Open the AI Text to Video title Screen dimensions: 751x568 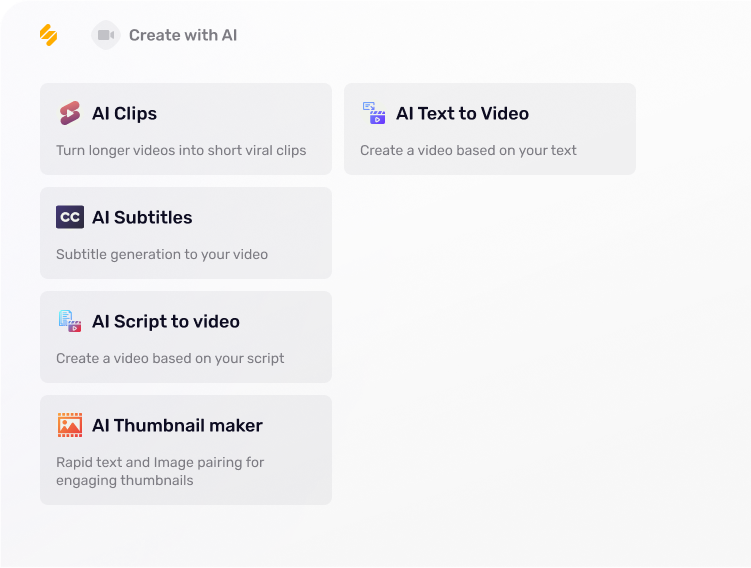(462, 114)
